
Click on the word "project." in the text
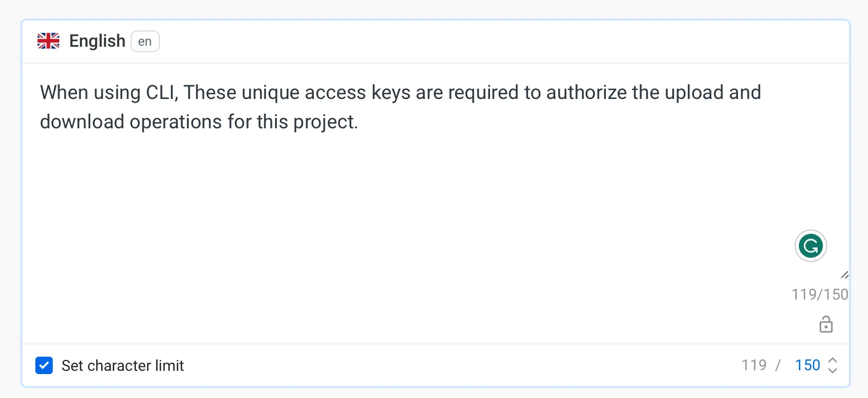(325, 122)
